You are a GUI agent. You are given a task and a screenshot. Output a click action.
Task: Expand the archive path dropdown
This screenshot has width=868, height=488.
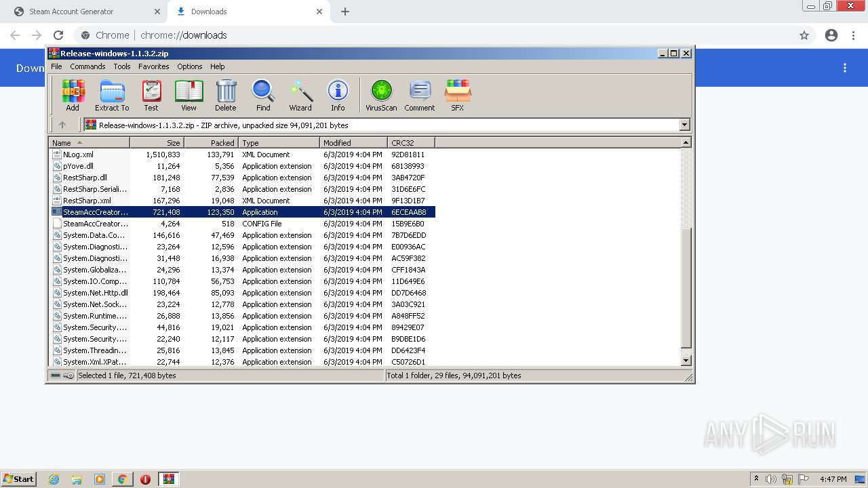[684, 125]
